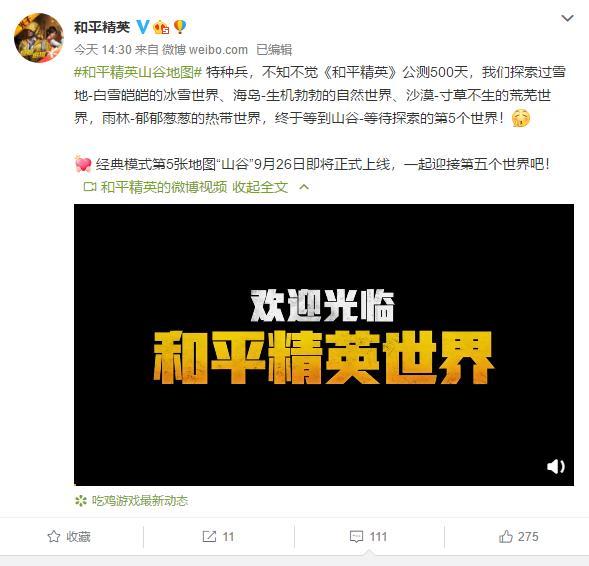Click the hot air balloon badge icon

180,27
